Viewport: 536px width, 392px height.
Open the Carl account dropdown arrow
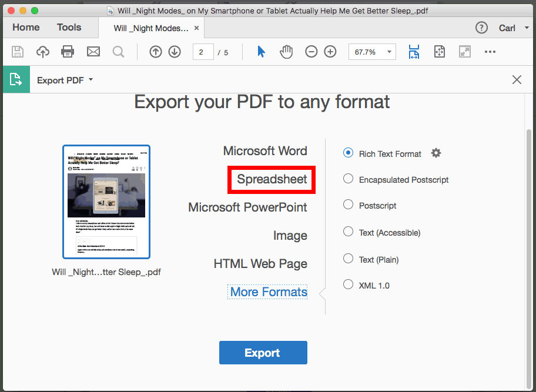[527, 28]
